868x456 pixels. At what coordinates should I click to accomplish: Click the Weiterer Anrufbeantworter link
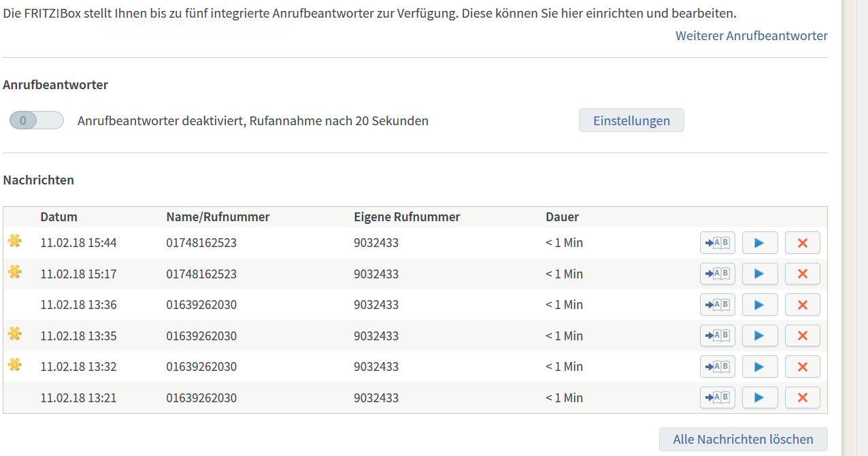tap(751, 36)
